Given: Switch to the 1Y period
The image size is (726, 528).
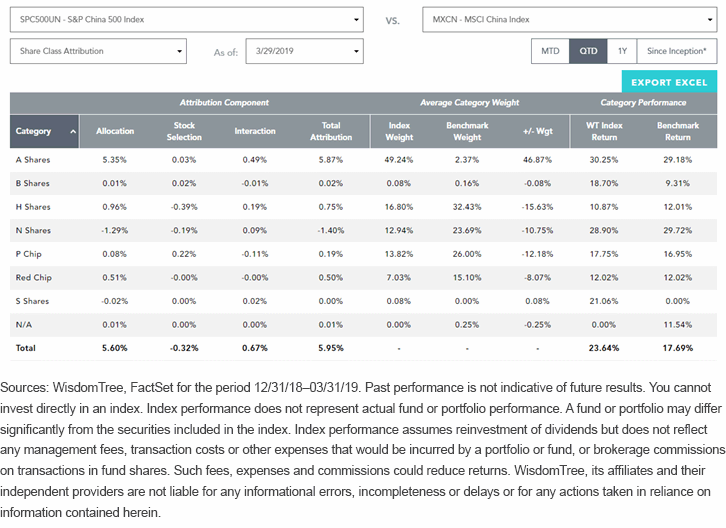Looking at the screenshot, I should [x=622, y=51].
